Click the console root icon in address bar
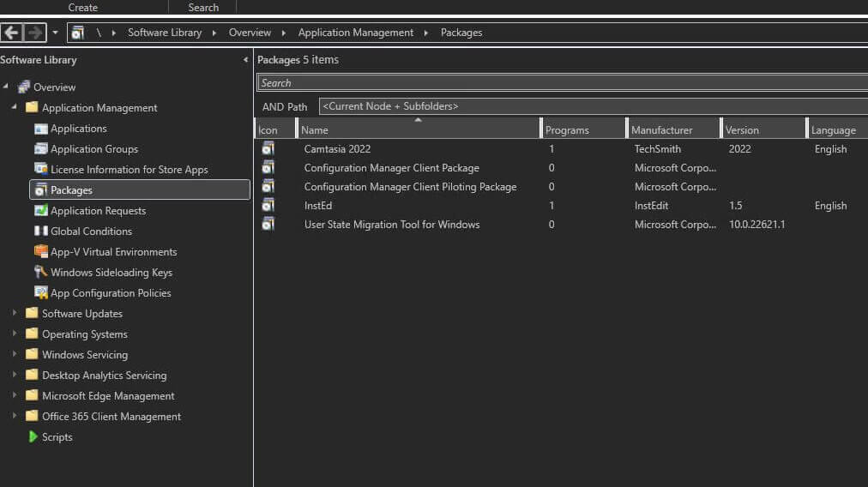Image resolution: width=868 pixels, height=487 pixels. [x=78, y=33]
